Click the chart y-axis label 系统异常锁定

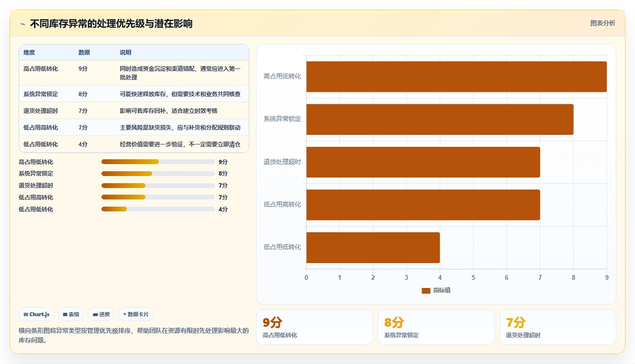click(x=282, y=119)
